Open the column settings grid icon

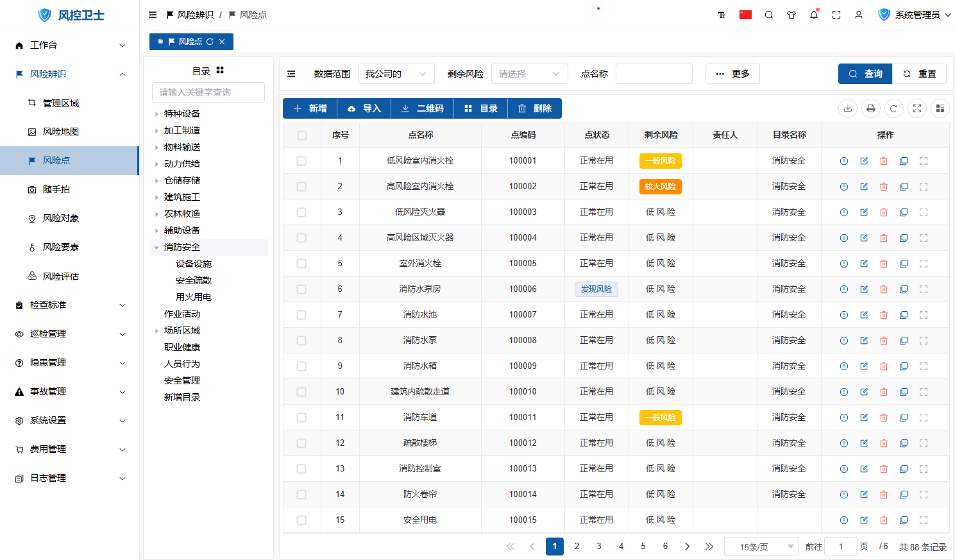(x=940, y=108)
